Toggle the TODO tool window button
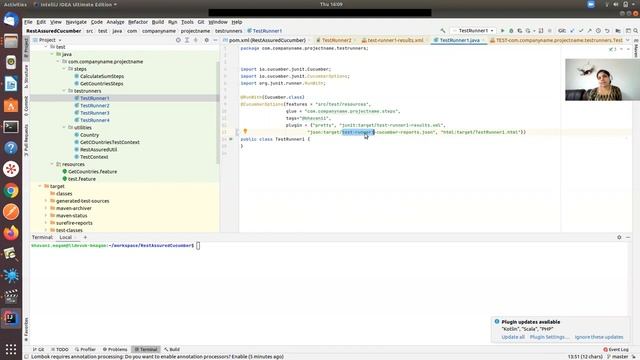 tap(60, 349)
